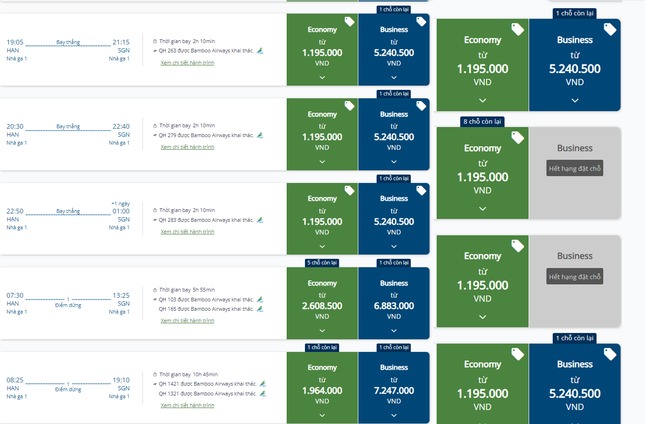This screenshot has width=645, height=424.
Task: Click the tag icon on the large Economy card with 8 seats left
Action: click(517, 137)
